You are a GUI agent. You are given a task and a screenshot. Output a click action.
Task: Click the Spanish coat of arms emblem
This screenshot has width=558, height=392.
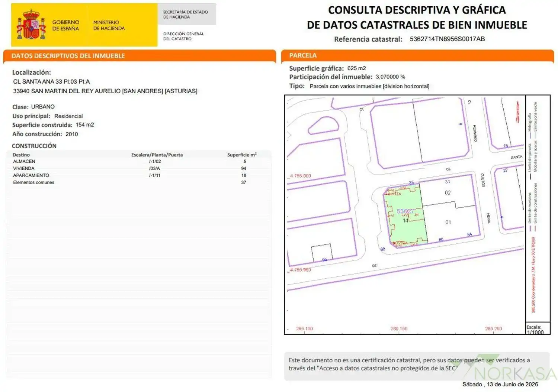31,25
